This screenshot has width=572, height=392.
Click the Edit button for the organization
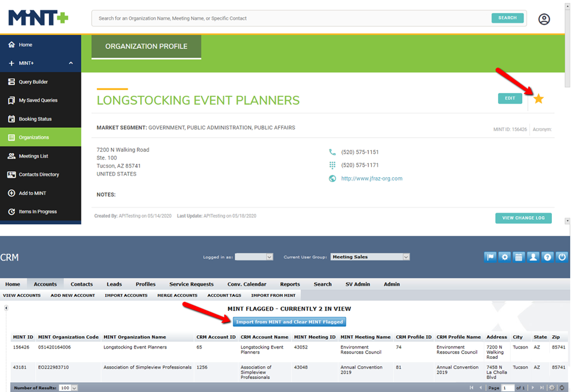pyautogui.click(x=510, y=99)
